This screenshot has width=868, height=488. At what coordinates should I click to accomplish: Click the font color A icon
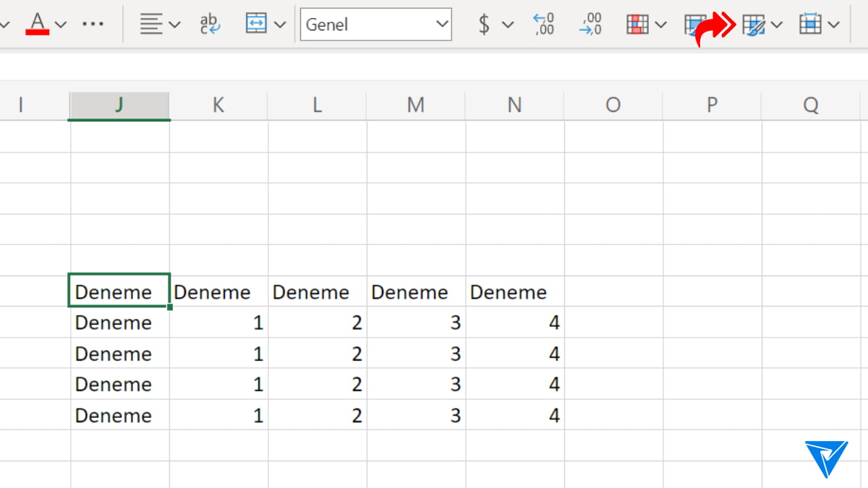38,25
